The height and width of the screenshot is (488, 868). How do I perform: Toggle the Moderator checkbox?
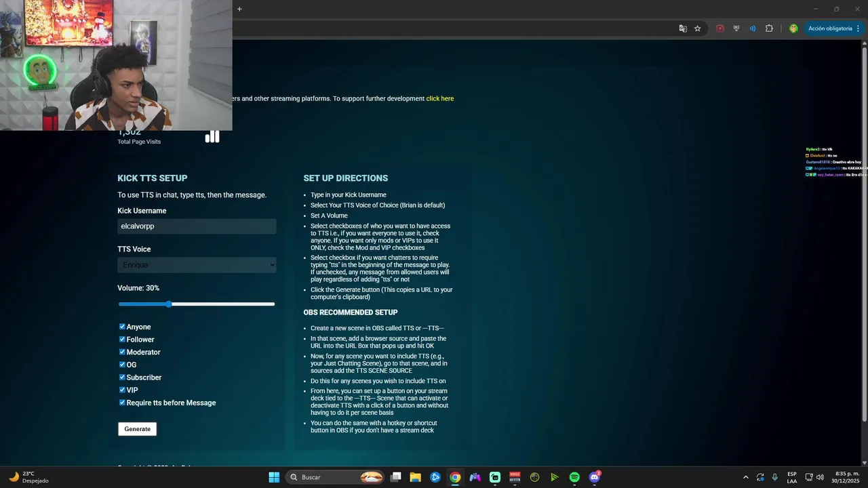(x=122, y=352)
